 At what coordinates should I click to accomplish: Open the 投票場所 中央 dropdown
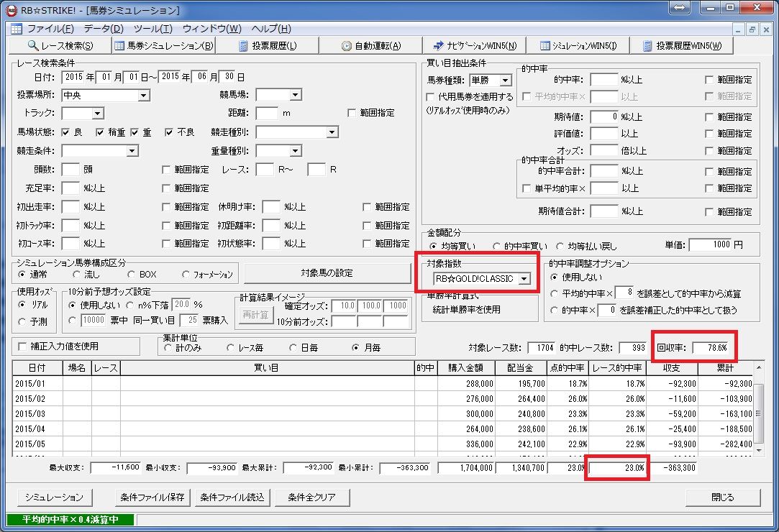point(144,96)
